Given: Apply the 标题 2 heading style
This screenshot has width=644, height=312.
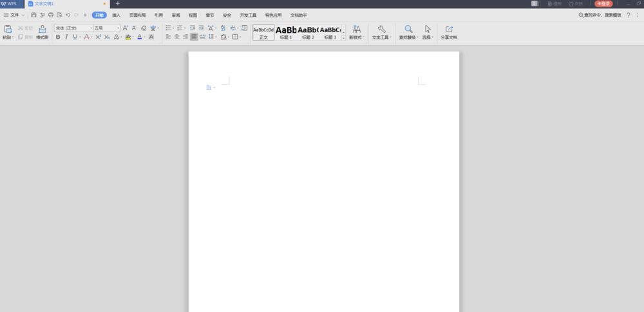Looking at the screenshot, I should [x=308, y=32].
